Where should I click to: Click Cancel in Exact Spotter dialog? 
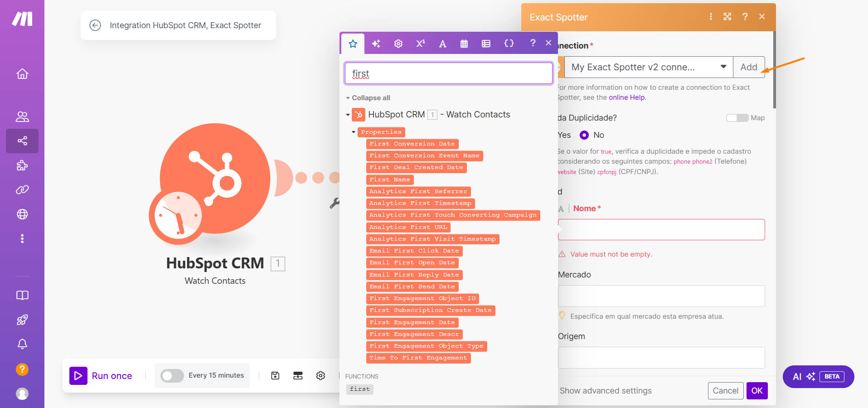pos(725,391)
